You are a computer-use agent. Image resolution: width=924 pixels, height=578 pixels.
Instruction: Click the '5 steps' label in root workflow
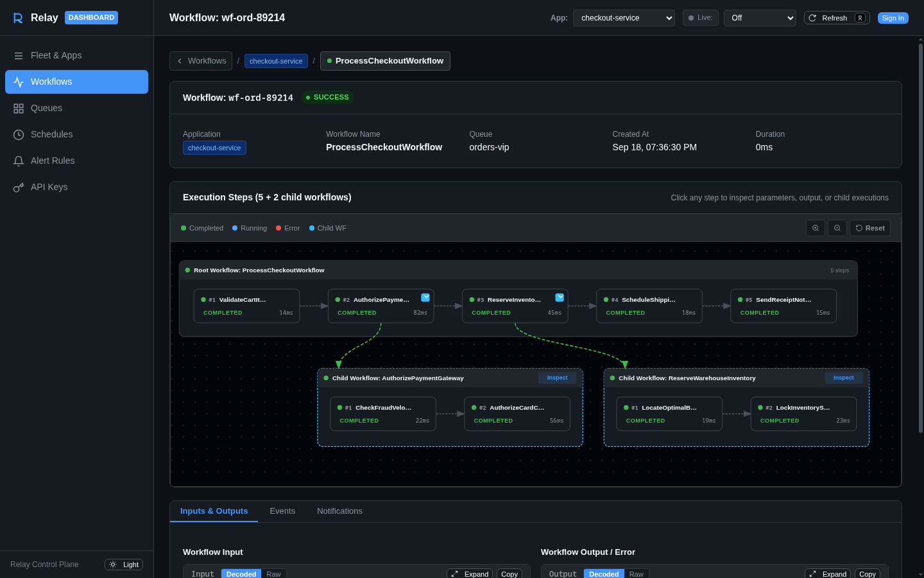tap(839, 270)
